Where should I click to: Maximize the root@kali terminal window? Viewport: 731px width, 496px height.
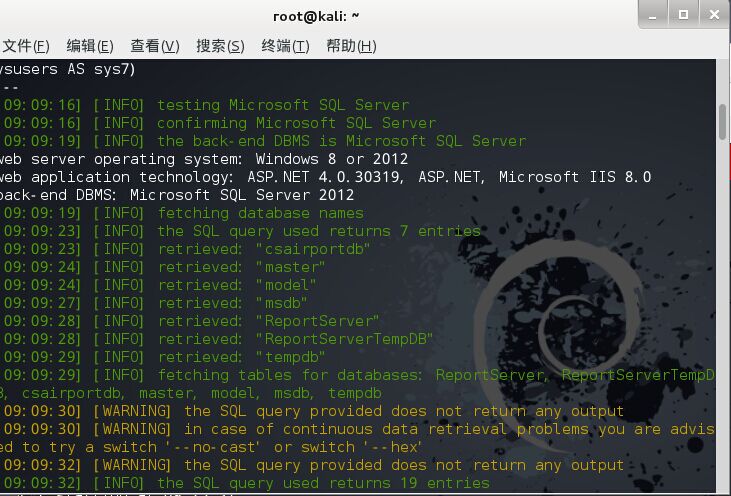[x=683, y=15]
